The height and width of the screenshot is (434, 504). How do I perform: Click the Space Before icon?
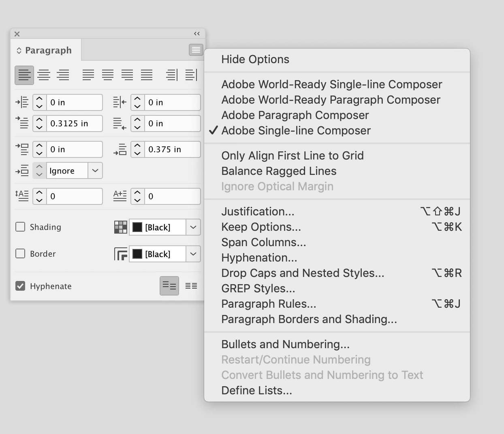pyautogui.click(x=22, y=149)
